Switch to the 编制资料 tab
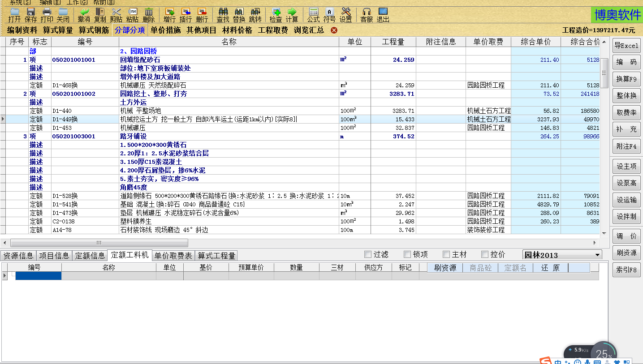Viewport: 643px width, 364px height. point(22,30)
